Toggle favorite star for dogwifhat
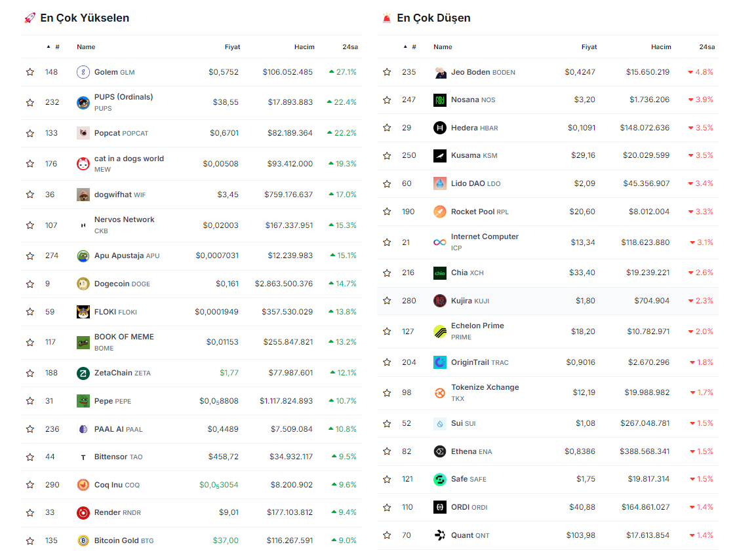This screenshot has height=551, width=756. coord(30,195)
